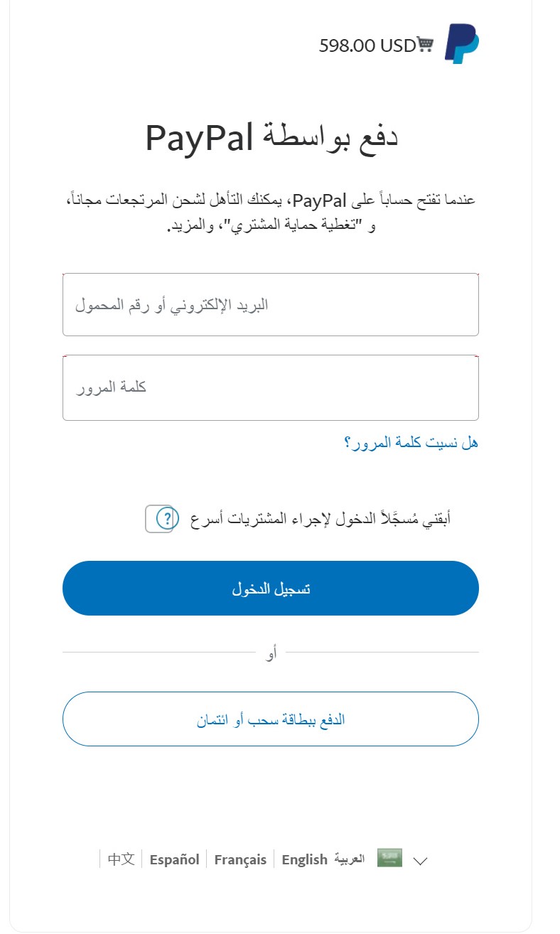Expand the country selector chevron
This screenshot has width=560, height=934.
tap(420, 861)
